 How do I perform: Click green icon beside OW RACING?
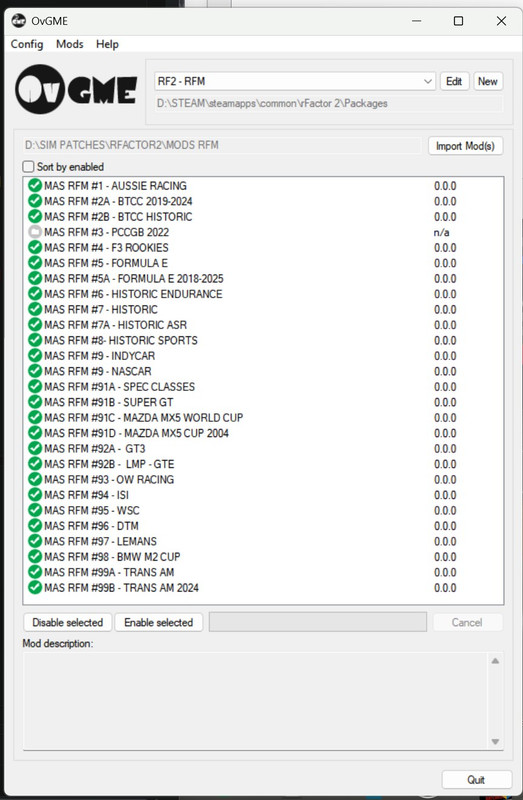tap(35, 479)
